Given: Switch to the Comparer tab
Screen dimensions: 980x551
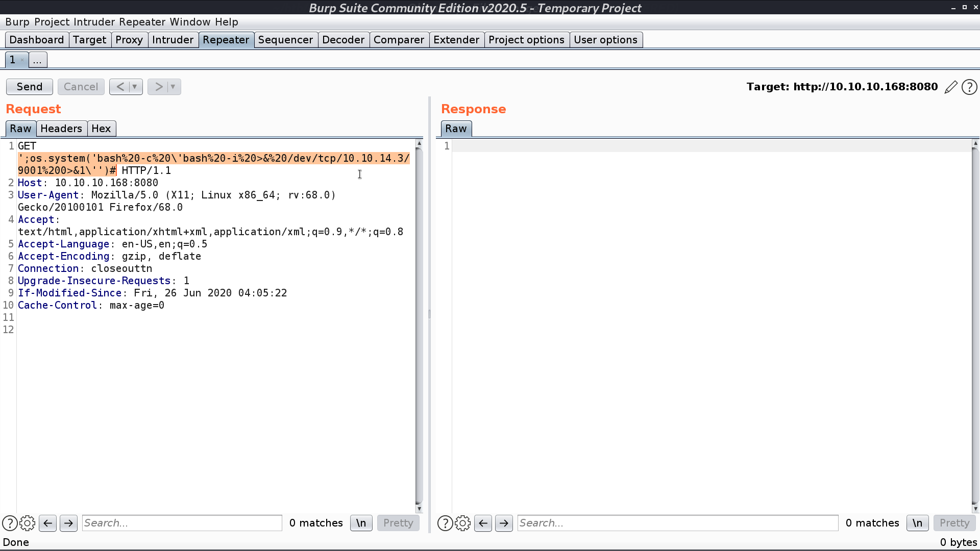Looking at the screenshot, I should (x=399, y=40).
